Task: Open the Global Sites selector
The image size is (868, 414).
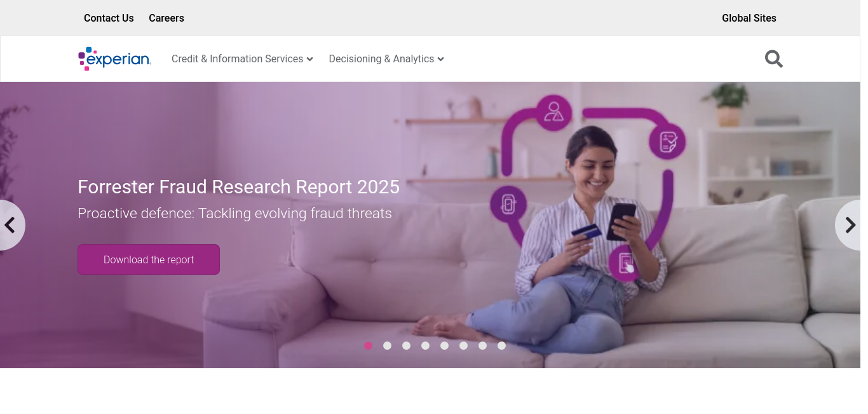Action: [749, 18]
